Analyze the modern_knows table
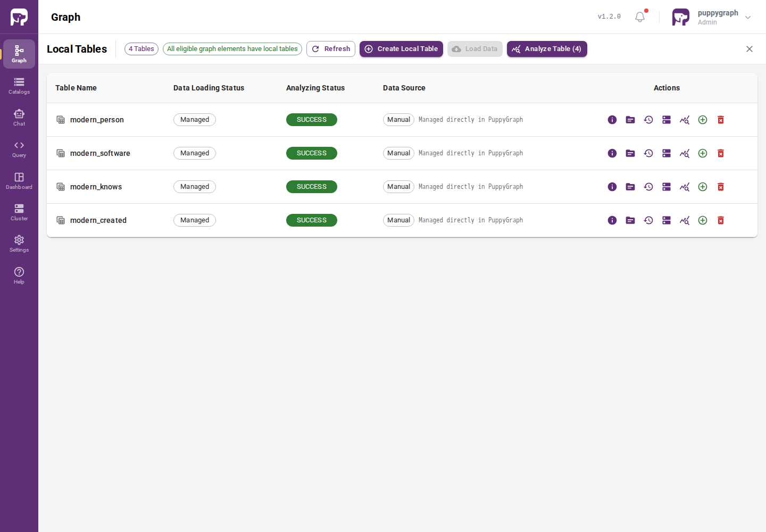The width and height of the screenshot is (766, 532). coord(685,187)
